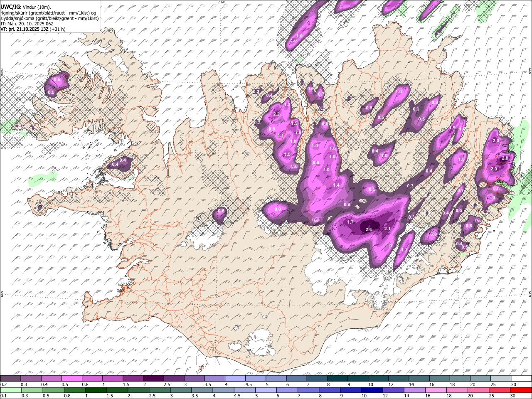
Task: Click the 2.6 precipitation value on the map
Action: [x=369, y=229]
